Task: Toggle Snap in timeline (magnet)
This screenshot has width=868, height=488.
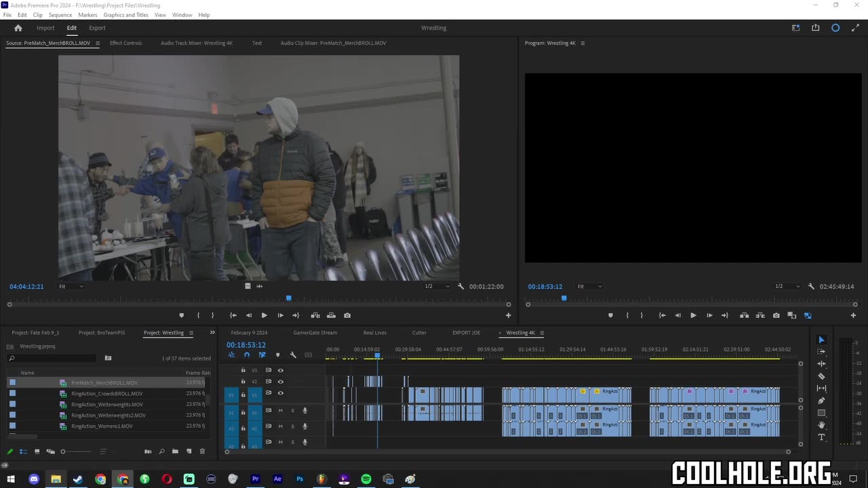Action: coord(247,355)
